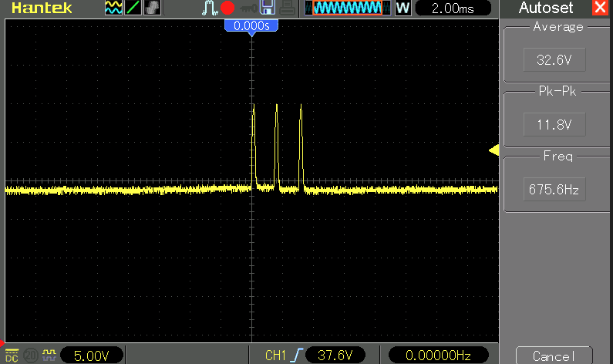Click the green diagonal line icon
The image size is (613, 364).
(133, 8)
